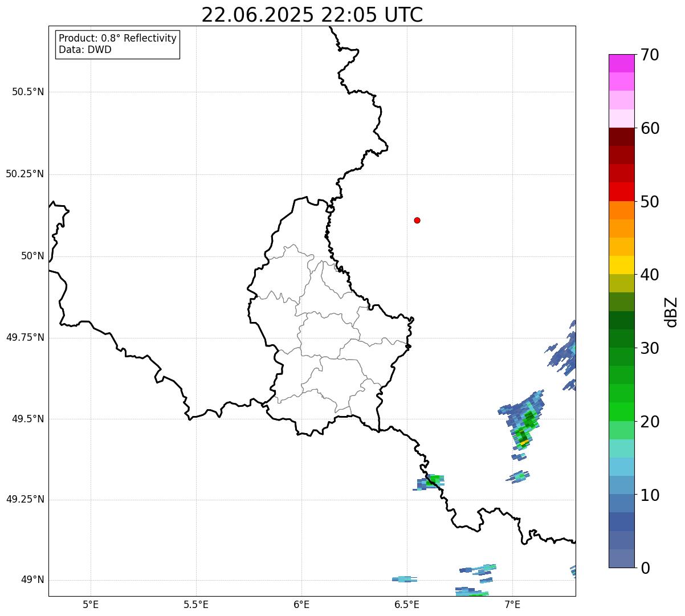Click the 5.5°E longitude label
The width and height of the screenshot is (685, 616).
click(196, 604)
